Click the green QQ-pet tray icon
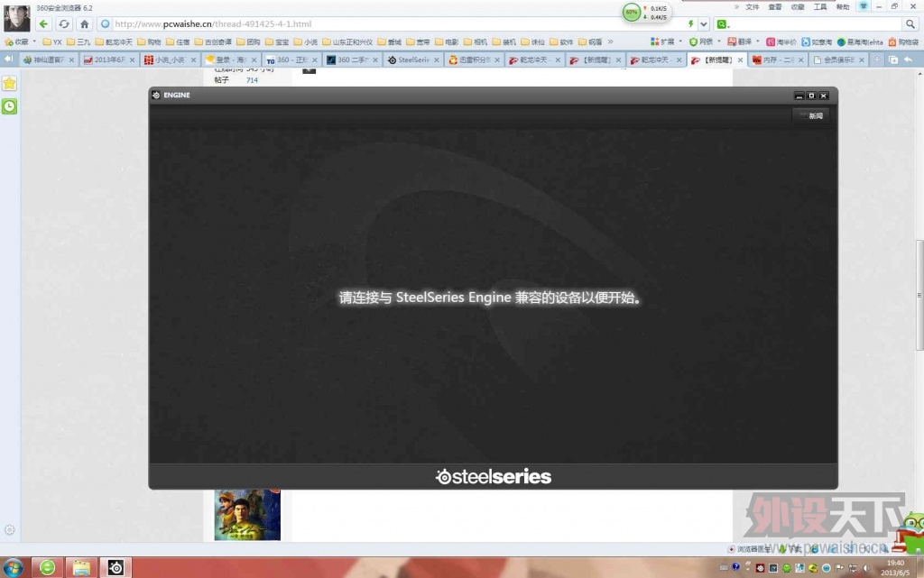 (x=786, y=568)
